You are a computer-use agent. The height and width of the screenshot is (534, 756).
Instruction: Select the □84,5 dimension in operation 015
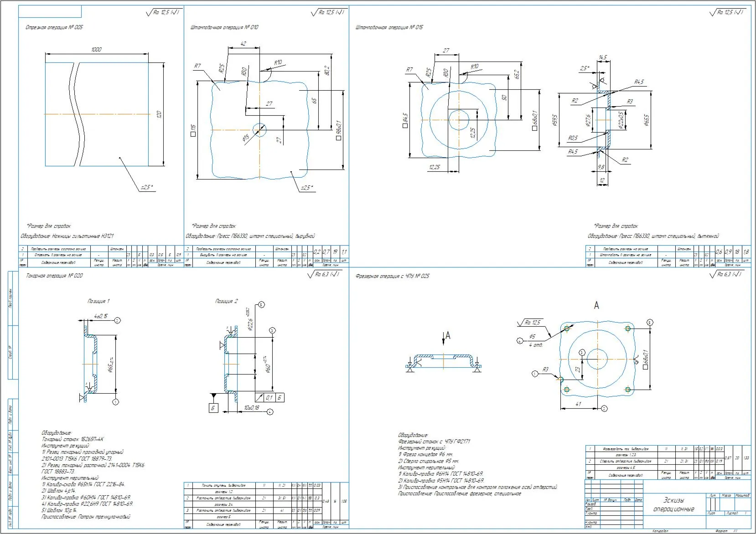point(405,120)
